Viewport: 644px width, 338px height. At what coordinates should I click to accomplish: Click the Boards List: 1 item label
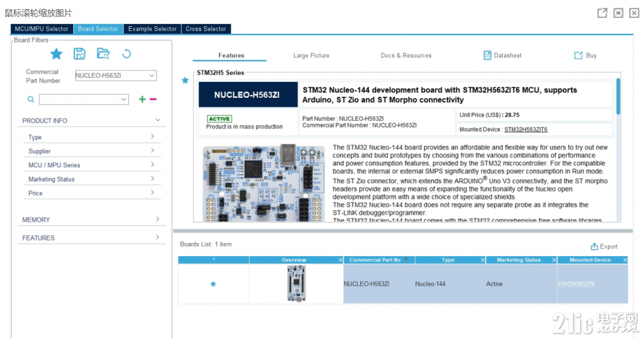pyautogui.click(x=206, y=244)
